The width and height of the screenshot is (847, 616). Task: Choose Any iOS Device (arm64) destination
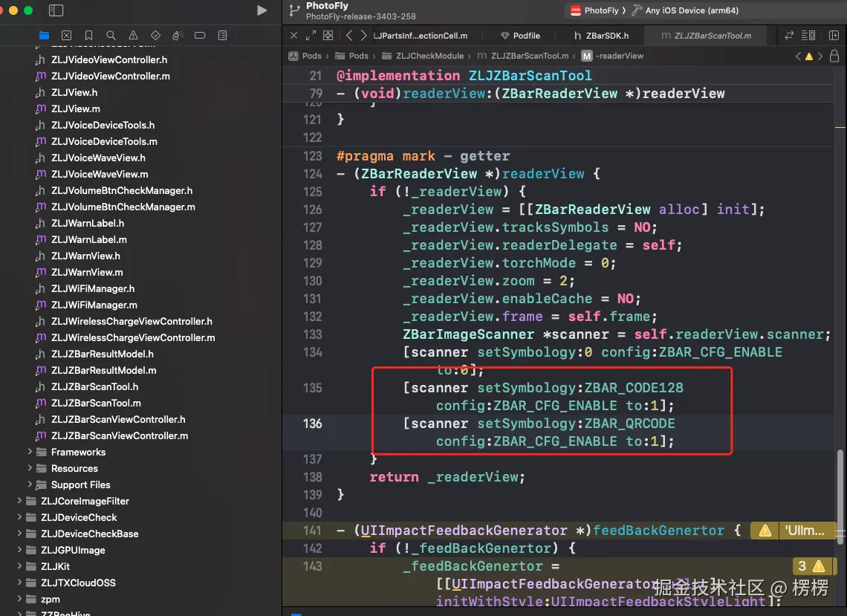[x=686, y=10]
